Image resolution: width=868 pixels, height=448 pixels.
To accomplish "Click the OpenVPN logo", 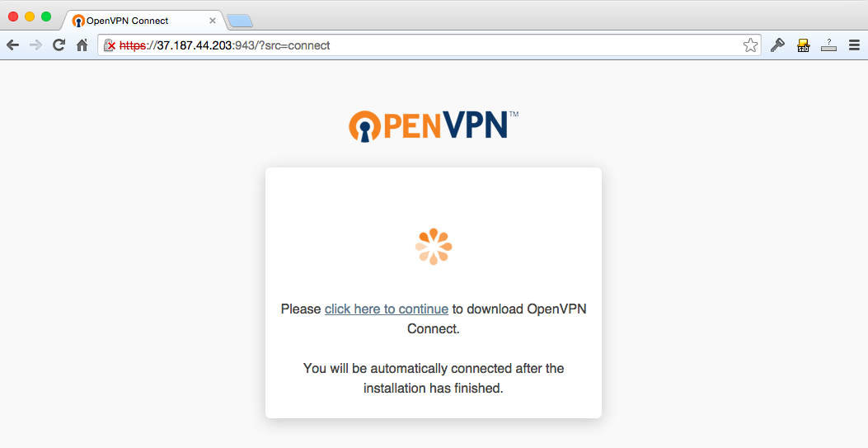I will 434,125.
